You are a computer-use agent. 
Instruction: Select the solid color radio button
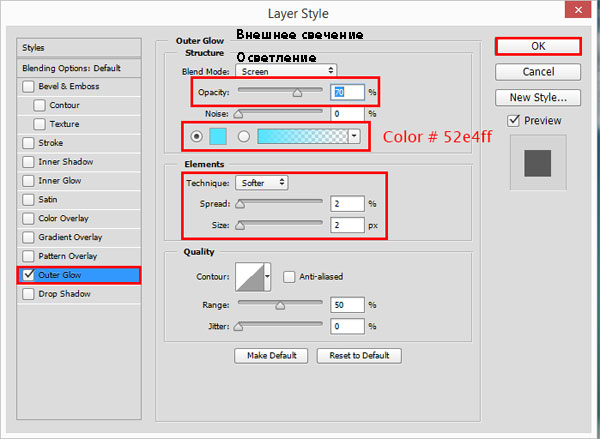[x=196, y=136]
